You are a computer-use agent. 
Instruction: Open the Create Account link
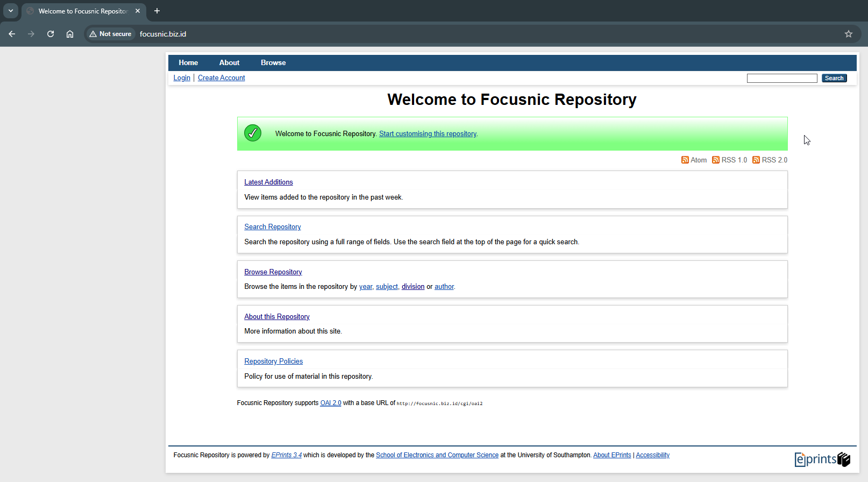pyautogui.click(x=221, y=78)
